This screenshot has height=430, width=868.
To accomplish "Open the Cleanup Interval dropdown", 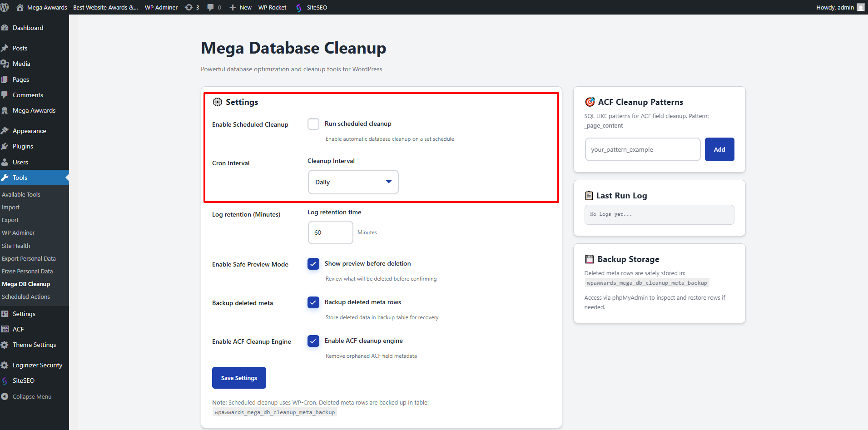I will click(x=353, y=182).
